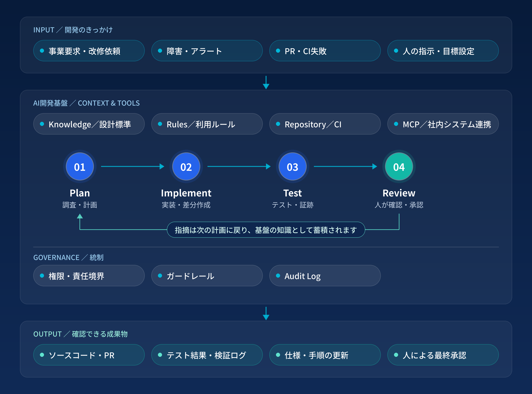This screenshot has height=394, width=532.
Task: Click the Repository／CI pill
Action: (325, 124)
